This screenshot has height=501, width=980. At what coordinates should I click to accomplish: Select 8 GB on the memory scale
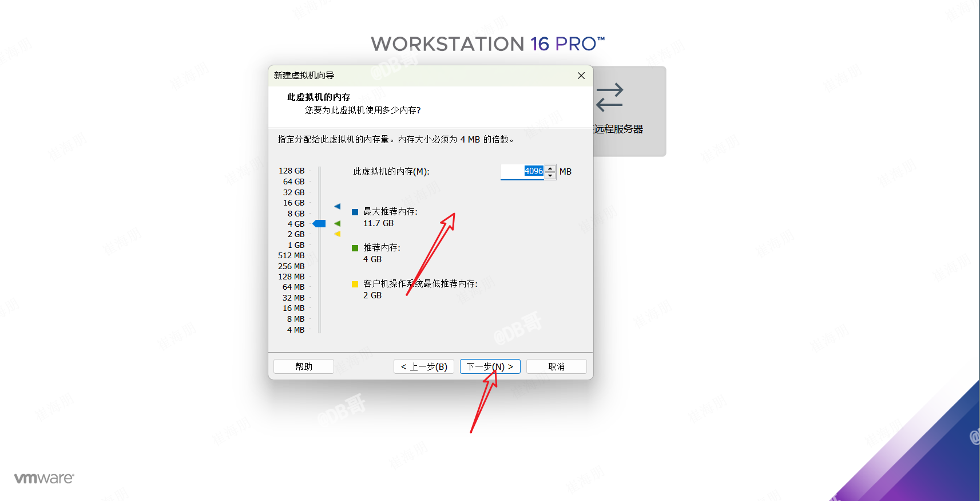pos(296,214)
